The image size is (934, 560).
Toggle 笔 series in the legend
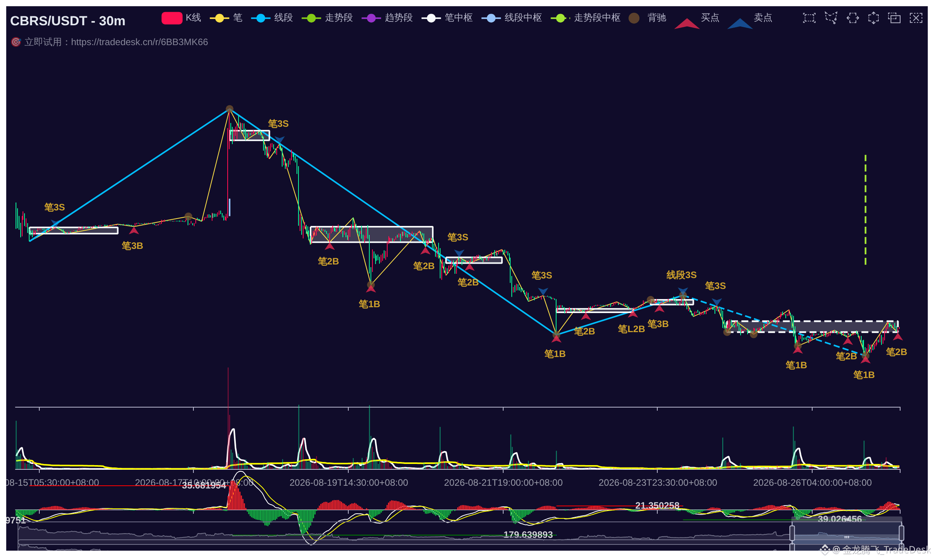(x=226, y=18)
